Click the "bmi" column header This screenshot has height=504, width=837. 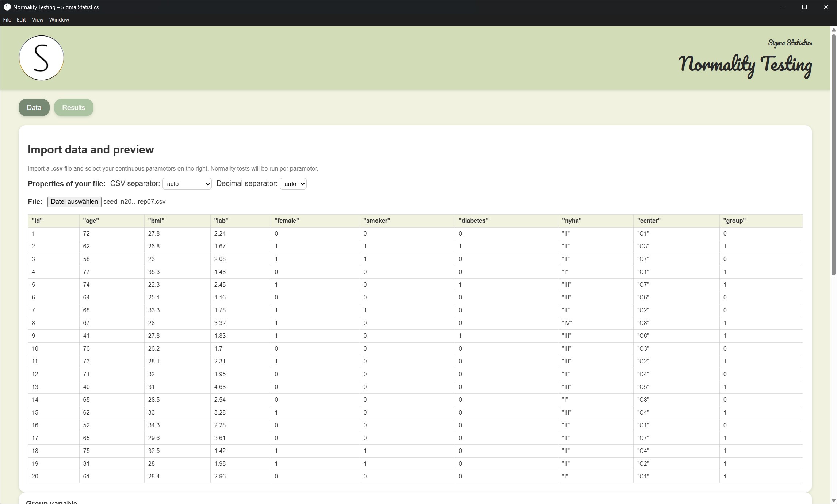177,221
